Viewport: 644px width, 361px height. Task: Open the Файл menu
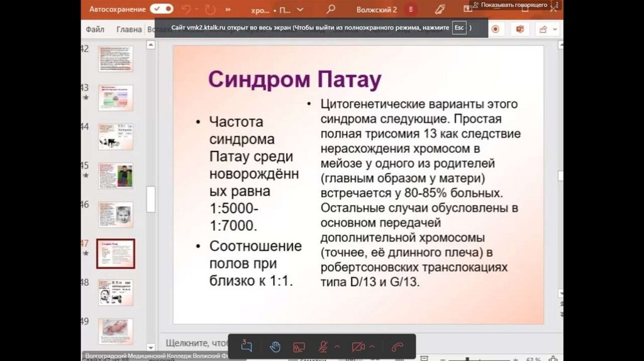[x=95, y=29]
